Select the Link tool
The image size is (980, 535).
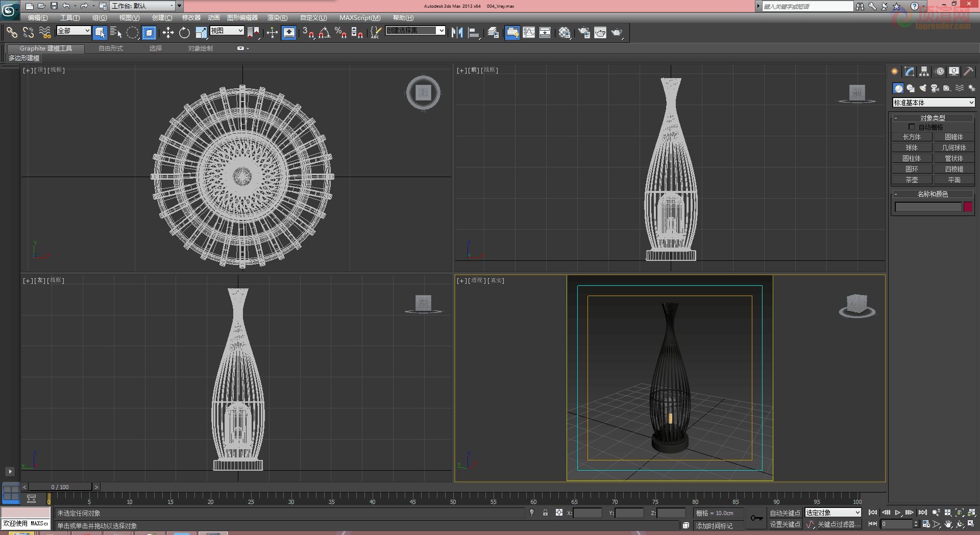11,33
